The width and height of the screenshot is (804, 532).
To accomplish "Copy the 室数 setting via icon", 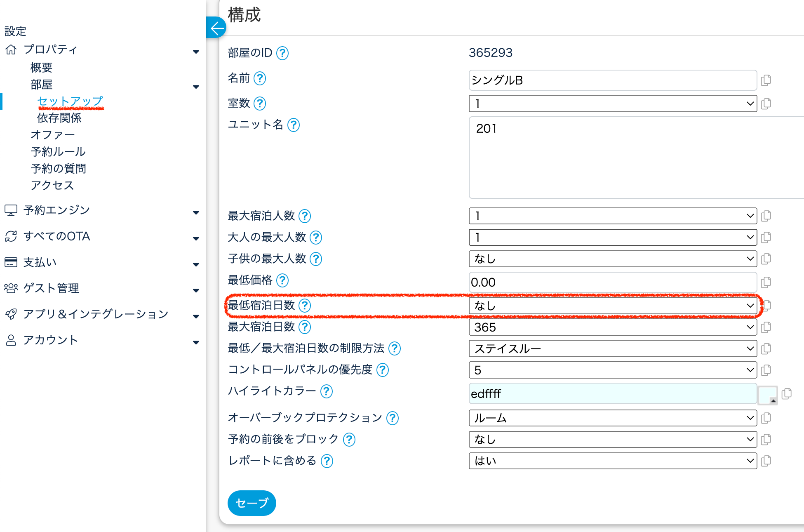I will [x=766, y=104].
